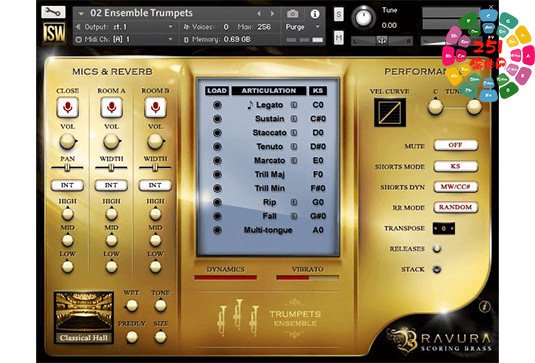The image size is (535, 363).
Task: Select the Trill Maj articulation
Action: click(270, 175)
